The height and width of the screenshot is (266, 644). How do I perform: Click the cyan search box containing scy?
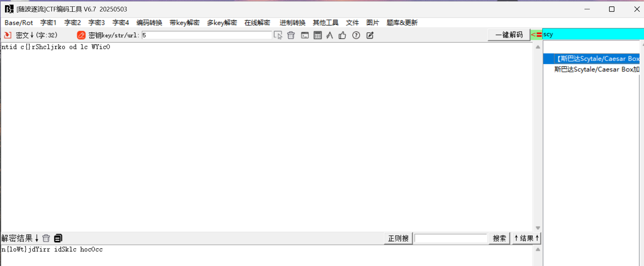coord(592,34)
